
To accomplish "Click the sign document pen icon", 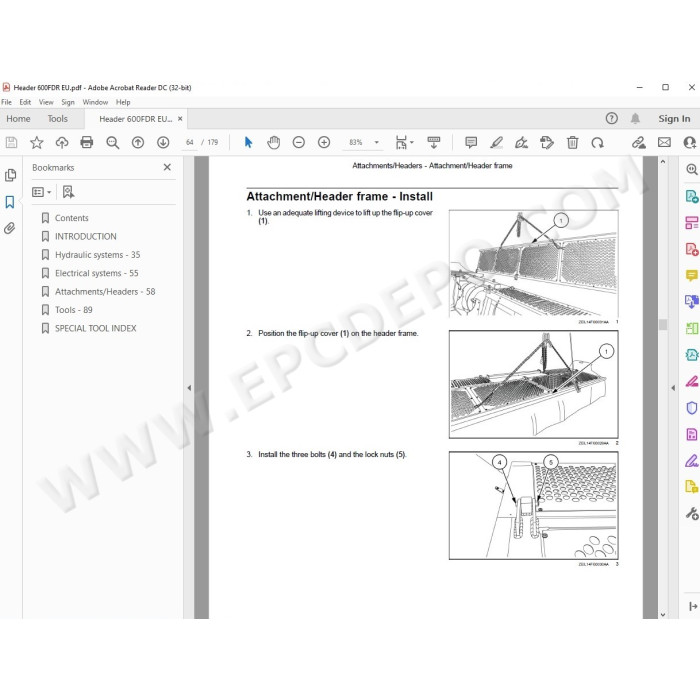I will [x=521, y=142].
